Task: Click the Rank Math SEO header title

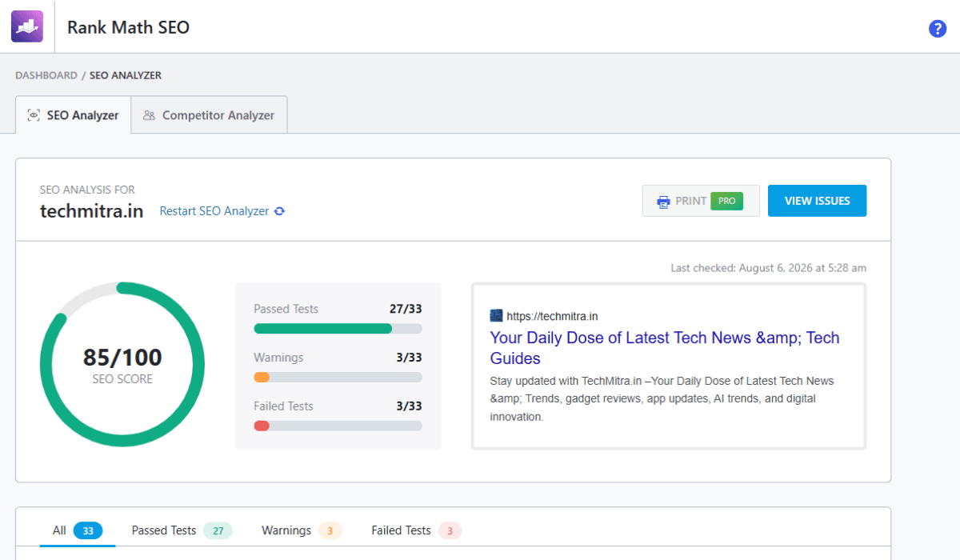Action: click(x=128, y=27)
